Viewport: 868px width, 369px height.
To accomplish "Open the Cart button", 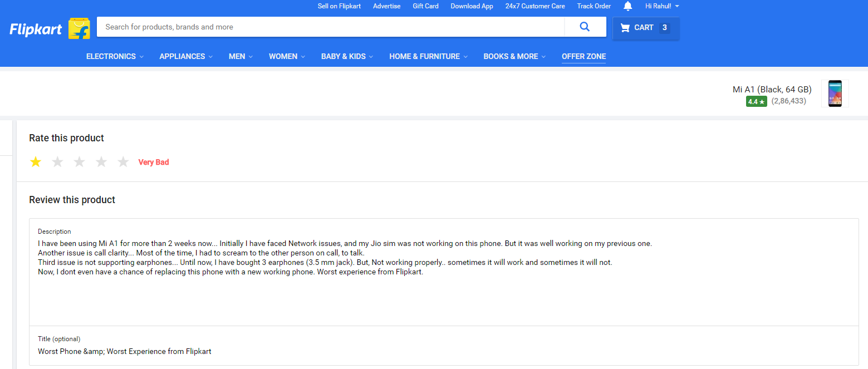I will (646, 28).
